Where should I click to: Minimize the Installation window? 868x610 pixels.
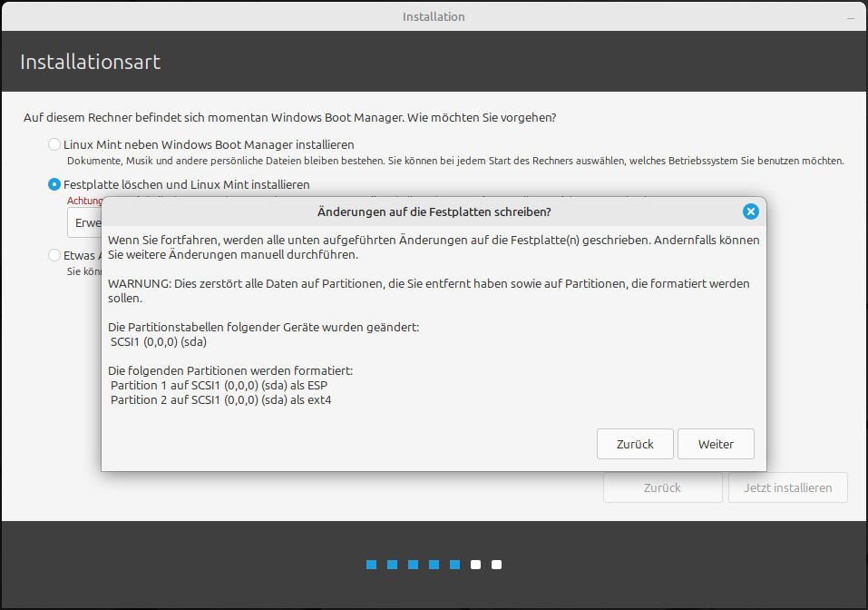tap(850, 17)
